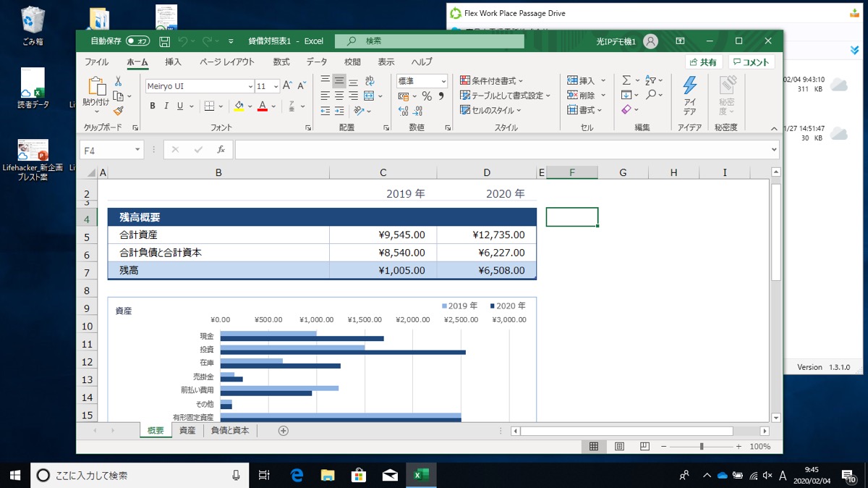Open Microsoft Edge from the taskbar
The width and height of the screenshot is (868, 488).
[297, 475]
